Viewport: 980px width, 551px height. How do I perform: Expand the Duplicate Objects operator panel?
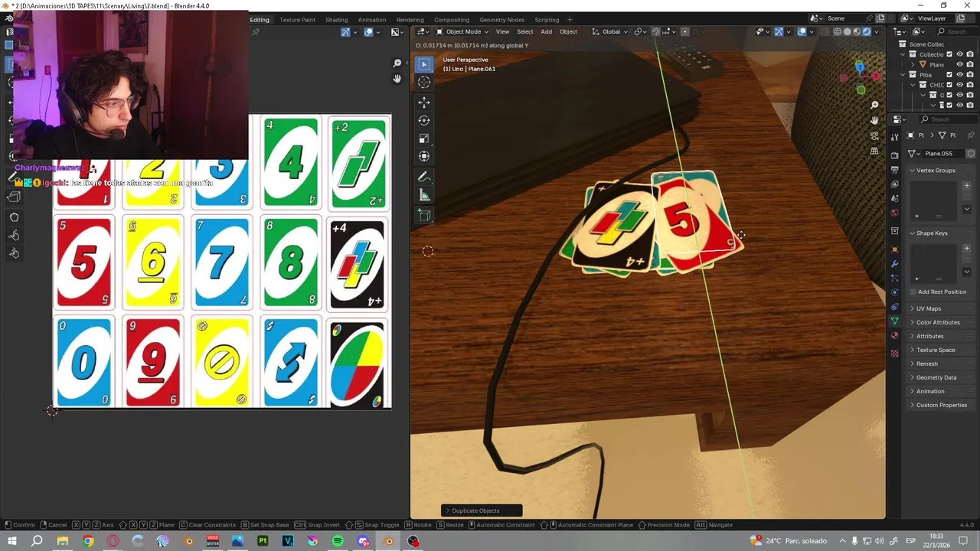[482, 510]
